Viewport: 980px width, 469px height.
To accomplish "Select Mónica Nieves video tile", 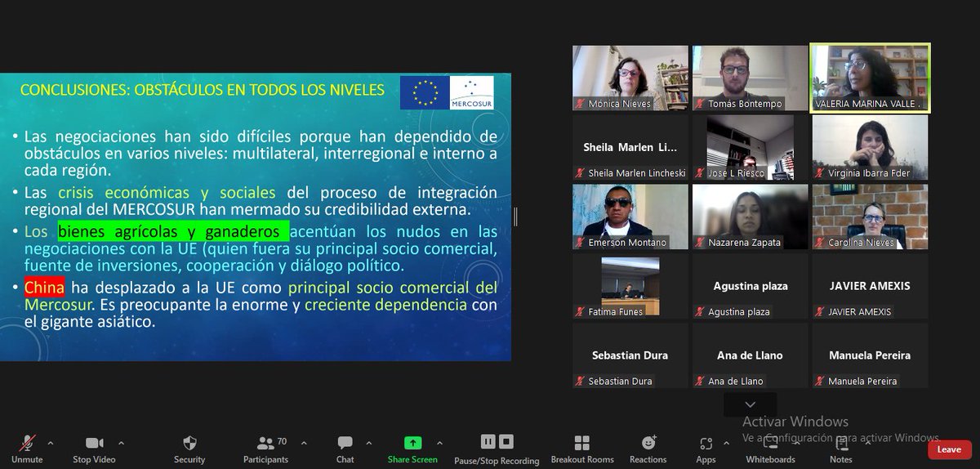I will coord(630,78).
